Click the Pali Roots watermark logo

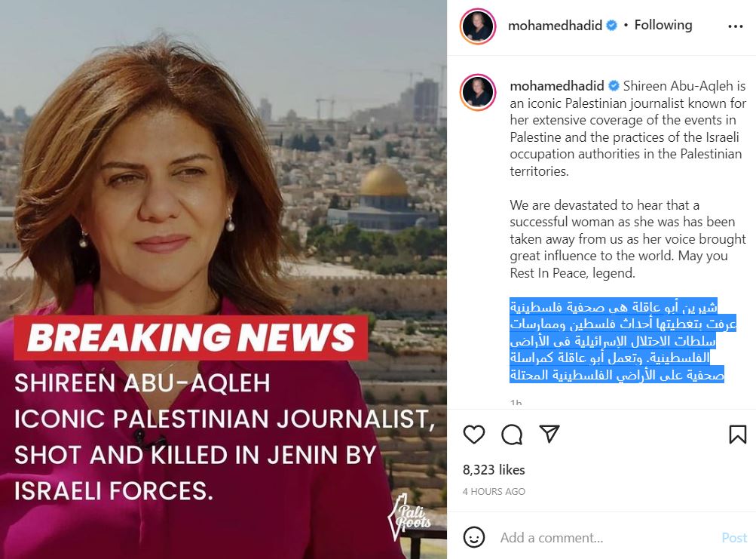pyautogui.click(x=409, y=517)
